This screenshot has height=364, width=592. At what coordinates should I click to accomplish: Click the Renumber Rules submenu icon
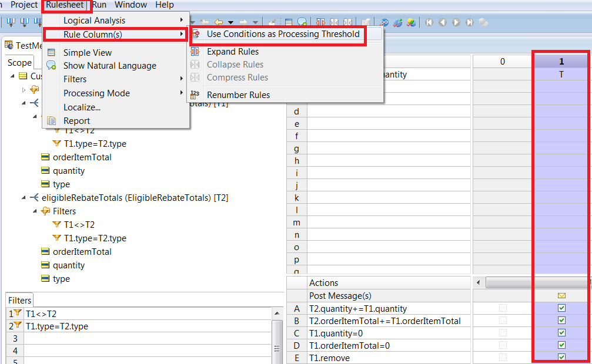[195, 95]
